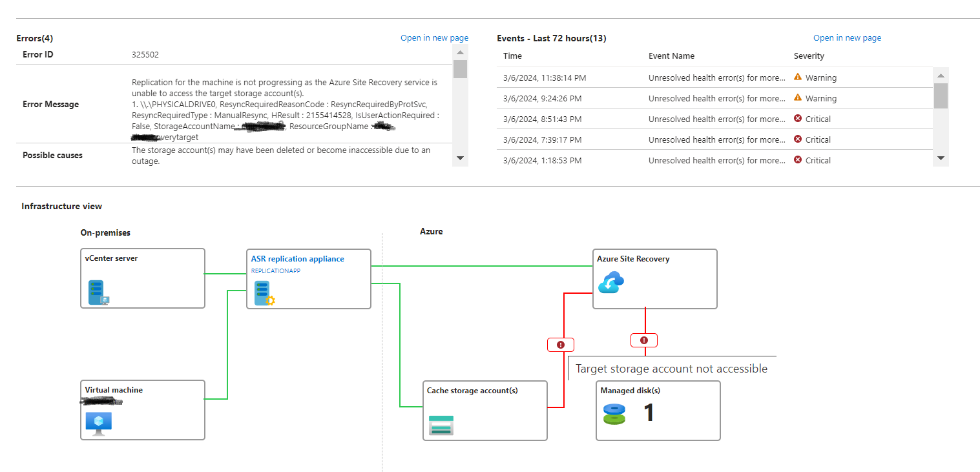
Task: Select the Cache storage account(s) icon
Action: [x=440, y=425]
